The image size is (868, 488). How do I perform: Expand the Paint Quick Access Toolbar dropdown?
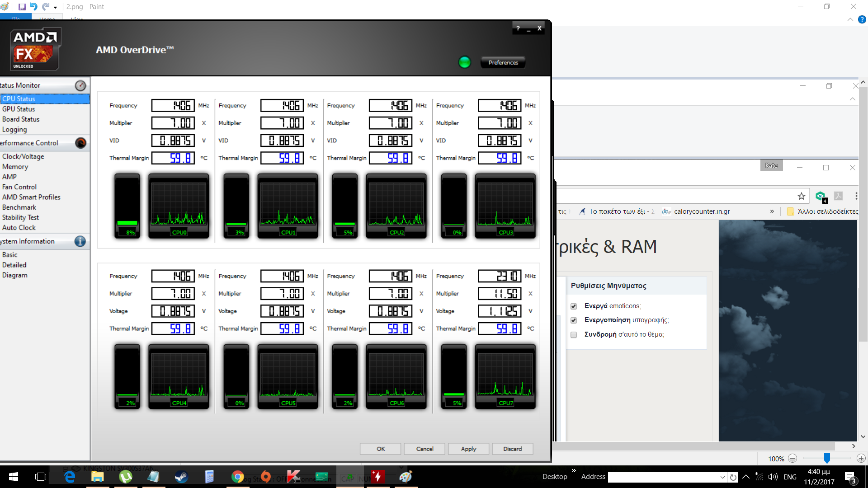55,7
